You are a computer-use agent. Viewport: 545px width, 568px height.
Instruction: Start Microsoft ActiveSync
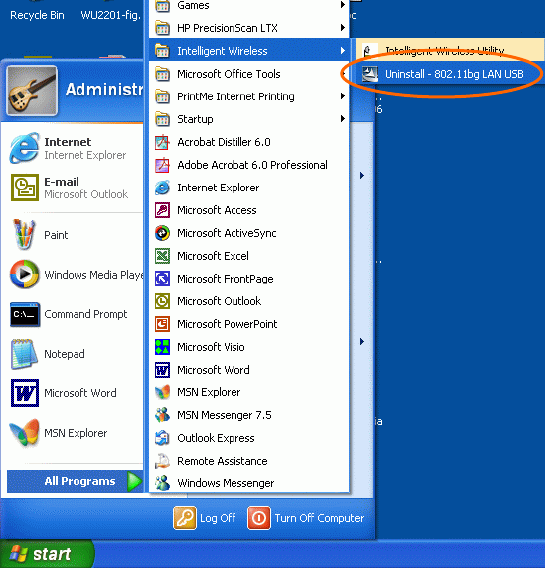[249, 233]
